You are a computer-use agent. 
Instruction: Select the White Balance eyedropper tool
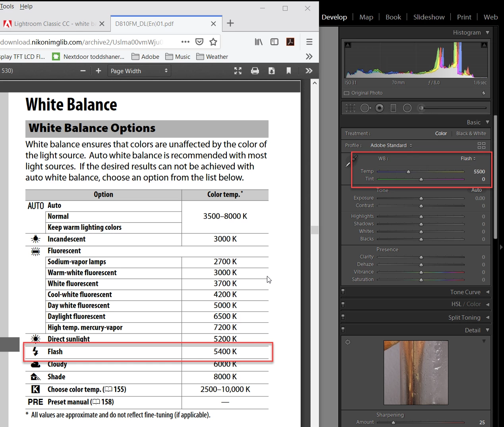(351, 161)
